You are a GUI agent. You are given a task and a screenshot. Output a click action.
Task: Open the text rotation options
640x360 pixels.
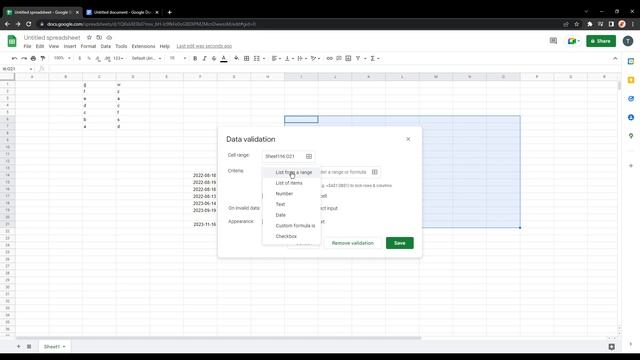pyautogui.click(x=315, y=58)
